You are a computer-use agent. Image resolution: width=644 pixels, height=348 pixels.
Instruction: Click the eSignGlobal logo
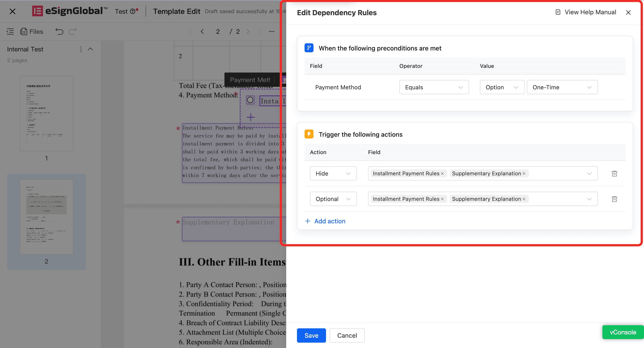point(70,11)
